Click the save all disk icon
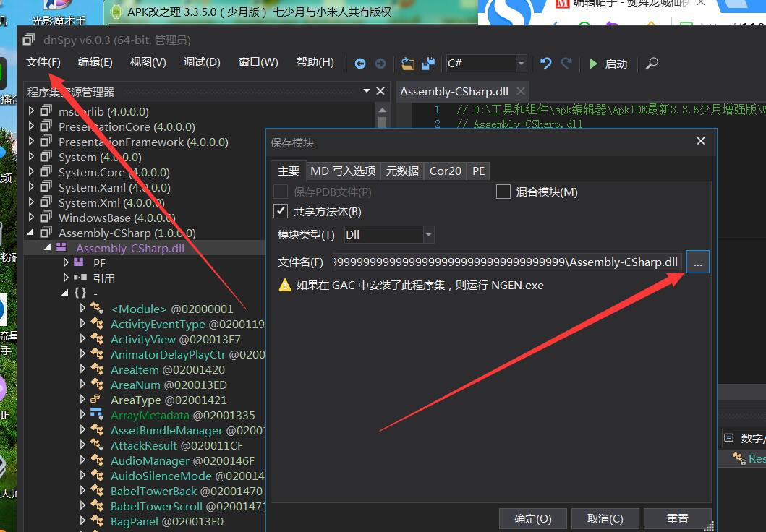This screenshot has width=766, height=532. click(428, 64)
